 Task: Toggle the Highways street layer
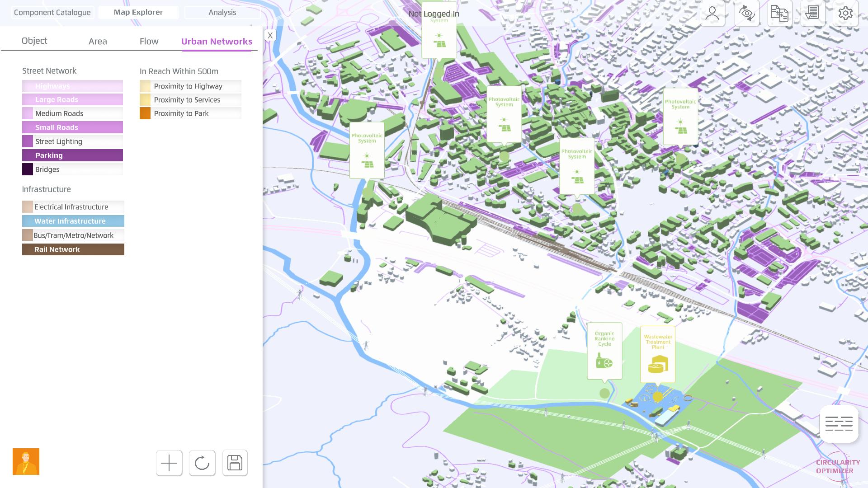point(72,86)
